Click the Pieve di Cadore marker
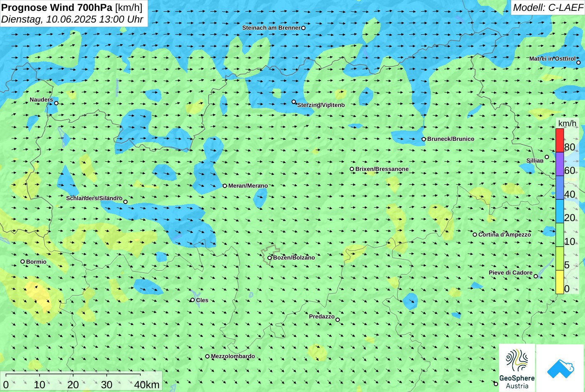 tap(536, 276)
